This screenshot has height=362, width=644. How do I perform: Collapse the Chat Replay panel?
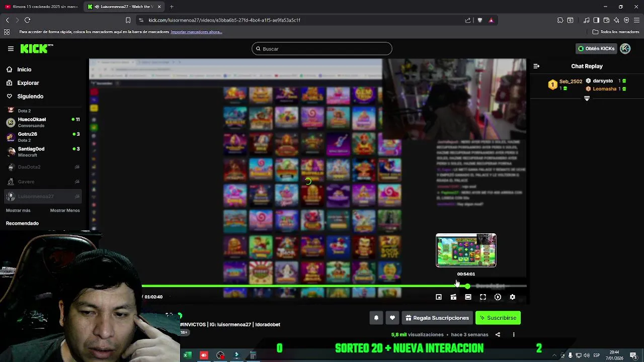click(x=536, y=66)
